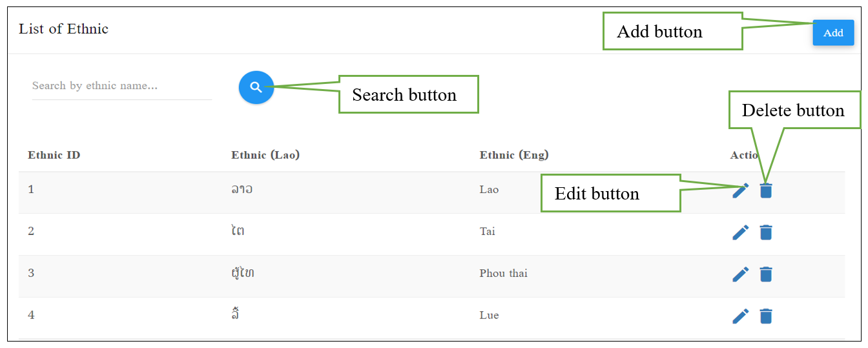Viewport: 868px width, 348px height.
Task: Select the row with Ethnic ID 4
Action: pyautogui.click(x=431, y=316)
